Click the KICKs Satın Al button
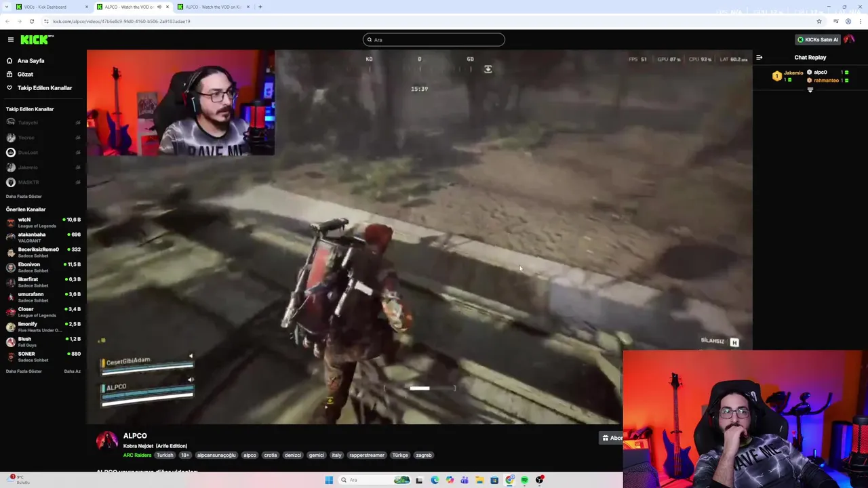 click(817, 39)
